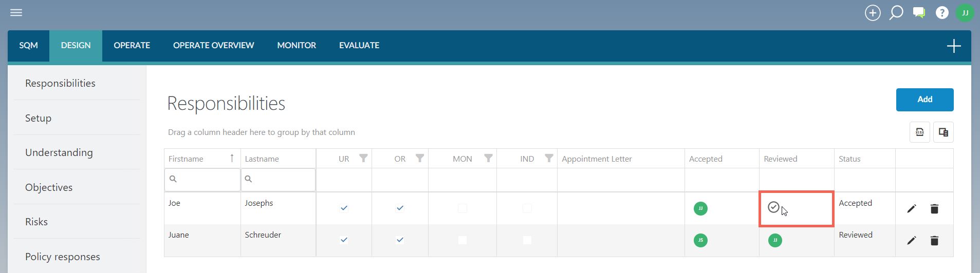Toggle UR checkbox for Joe Josephs

[x=344, y=208]
